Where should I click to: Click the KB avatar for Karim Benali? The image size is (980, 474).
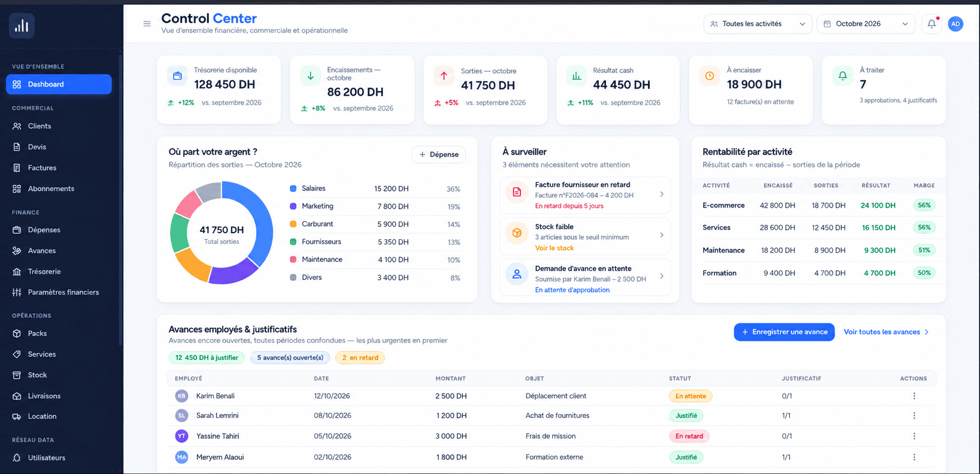pyautogui.click(x=182, y=396)
